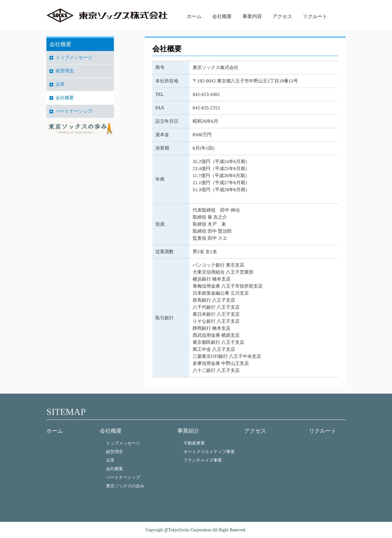Click 代表取締役 田中 伸治 entry
392x538 pixels.
(x=216, y=210)
